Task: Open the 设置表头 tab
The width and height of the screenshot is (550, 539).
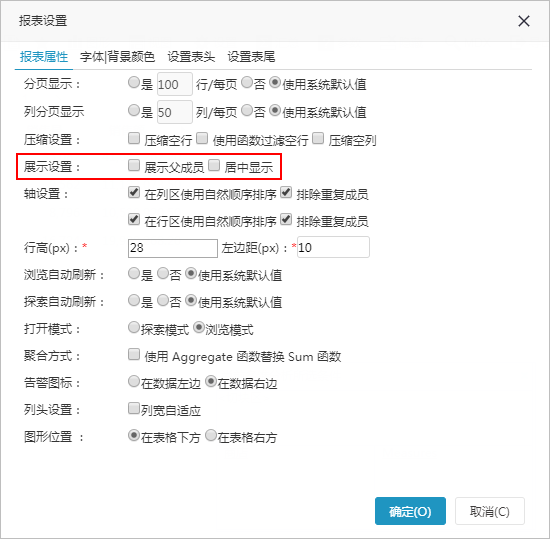Action: click(x=191, y=56)
